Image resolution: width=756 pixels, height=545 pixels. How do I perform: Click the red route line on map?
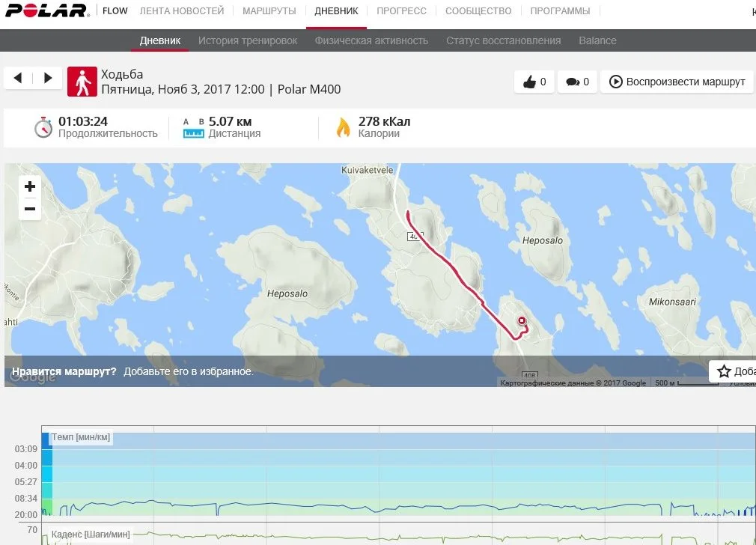455,270
